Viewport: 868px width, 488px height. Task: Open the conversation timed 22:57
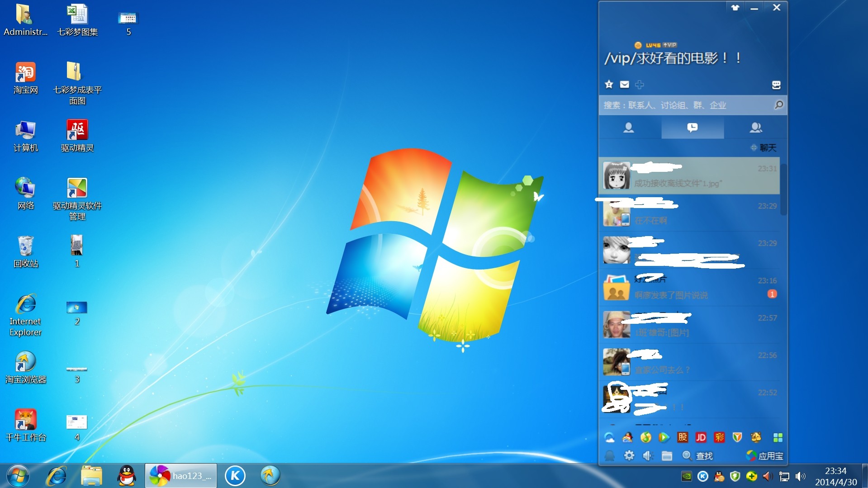pos(689,325)
